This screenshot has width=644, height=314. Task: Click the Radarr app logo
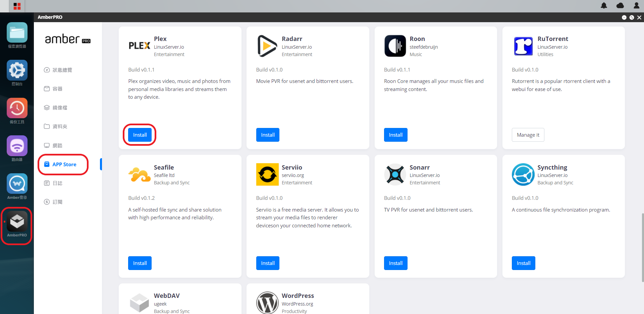267,46
